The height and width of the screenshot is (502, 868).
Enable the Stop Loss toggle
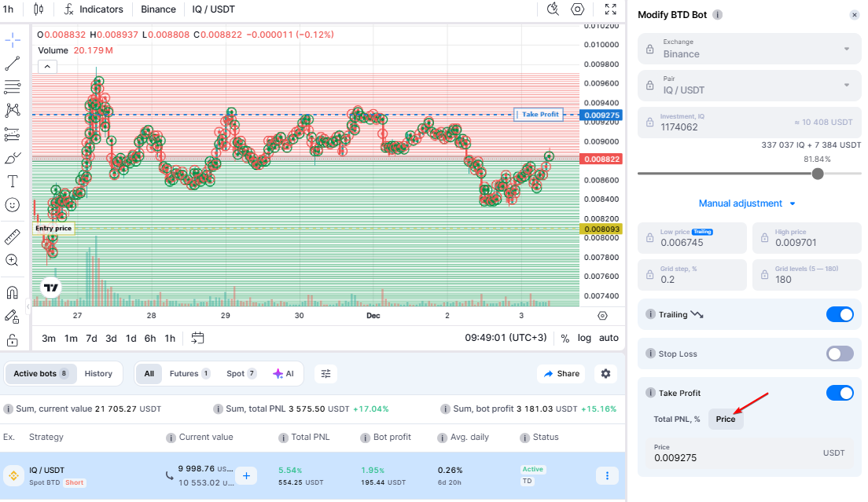839,354
